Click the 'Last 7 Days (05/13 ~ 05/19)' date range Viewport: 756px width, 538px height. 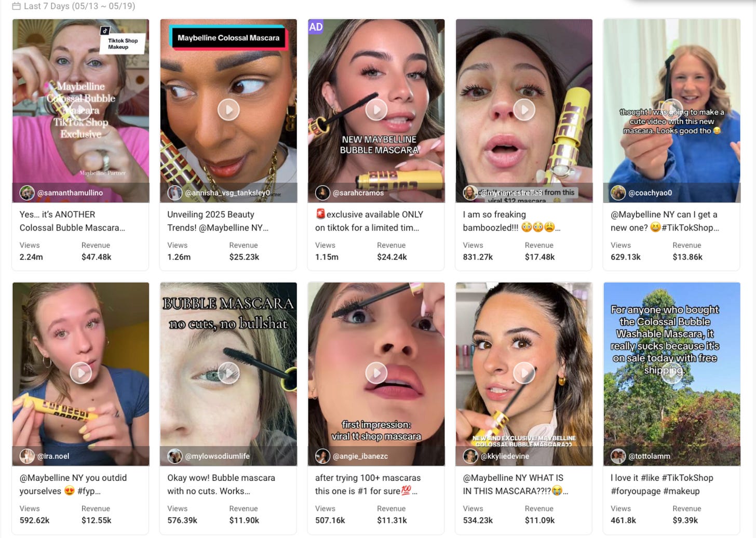pyautogui.click(x=79, y=6)
